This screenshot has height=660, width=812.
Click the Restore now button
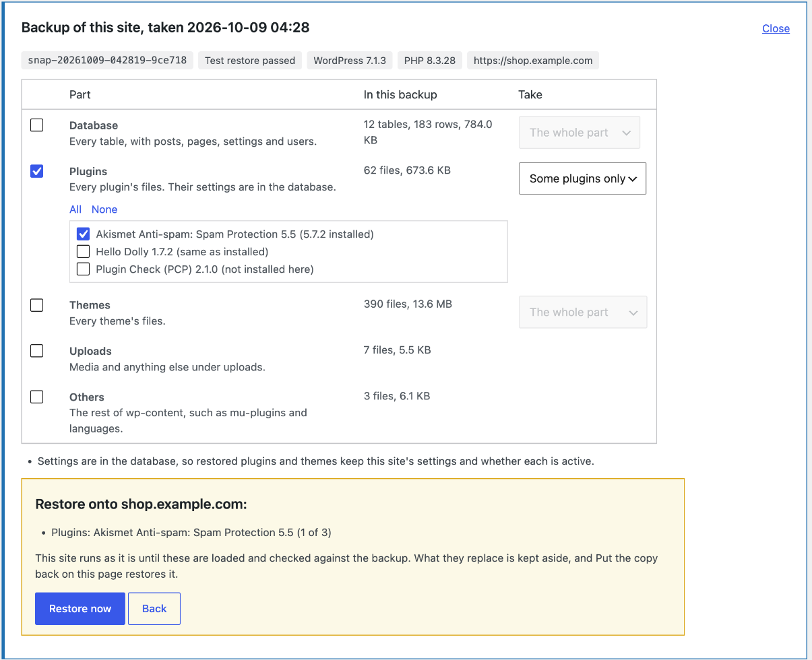(80, 609)
